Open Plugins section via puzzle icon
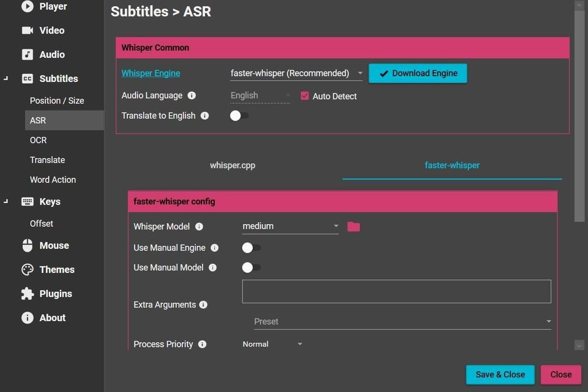Image resolution: width=588 pixels, height=392 pixels. (x=27, y=294)
